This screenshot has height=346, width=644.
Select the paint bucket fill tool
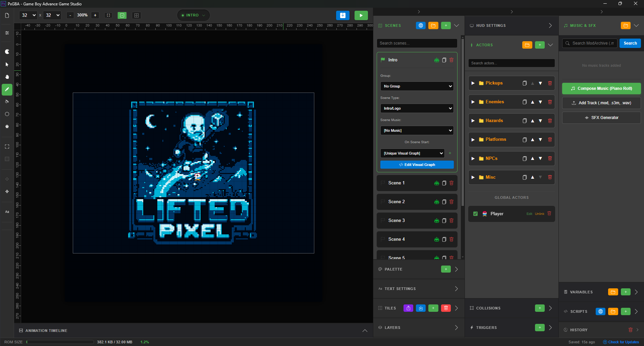pyautogui.click(x=7, y=102)
